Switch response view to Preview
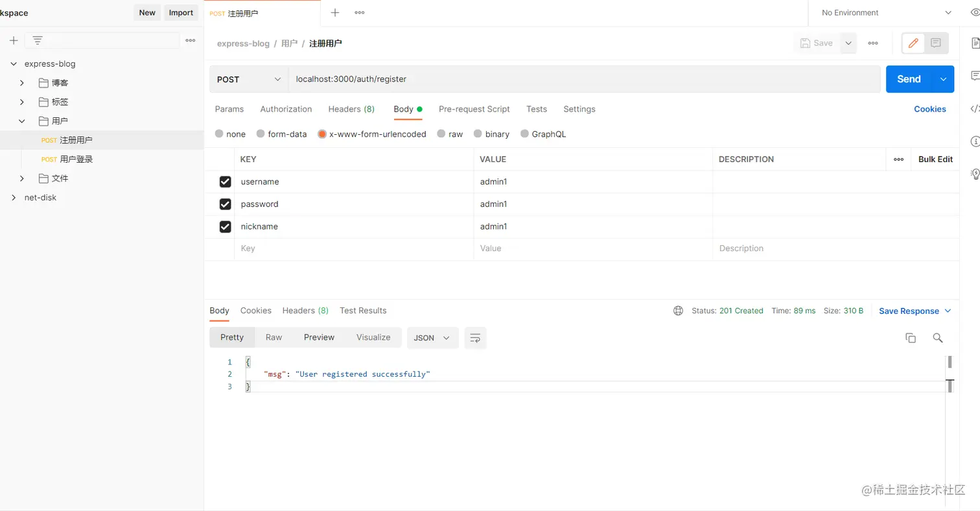 319,337
